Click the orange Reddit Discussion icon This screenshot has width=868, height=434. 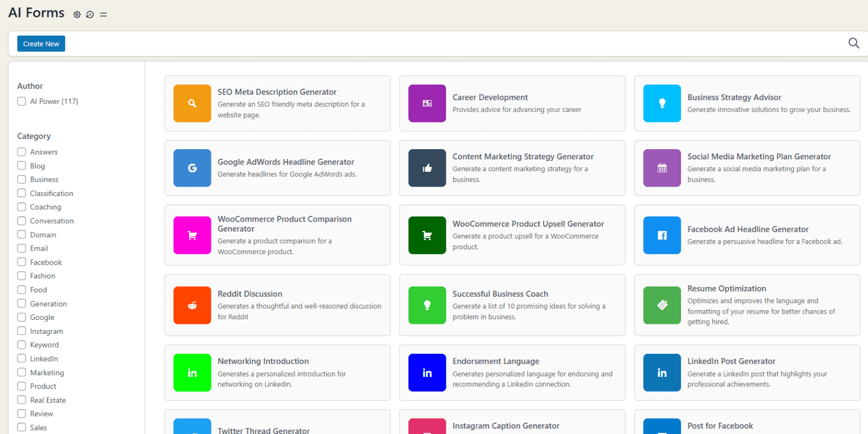pyautogui.click(x=192, y=305)
